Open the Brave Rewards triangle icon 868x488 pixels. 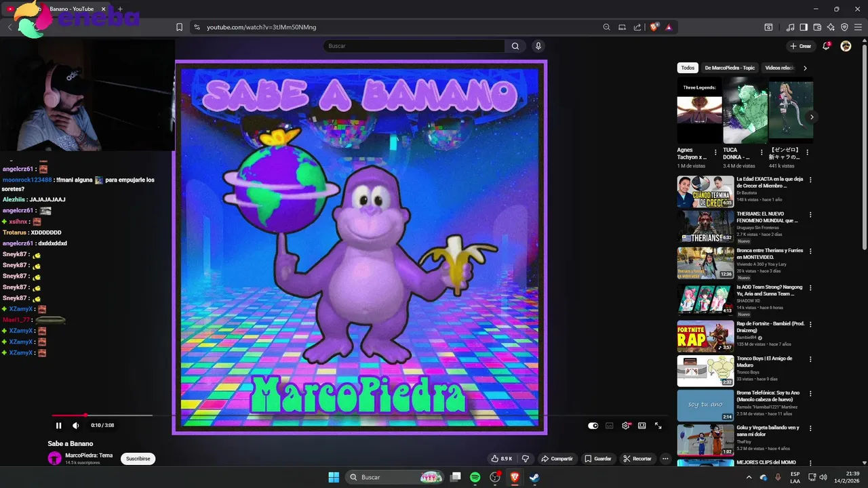(669, 27)
